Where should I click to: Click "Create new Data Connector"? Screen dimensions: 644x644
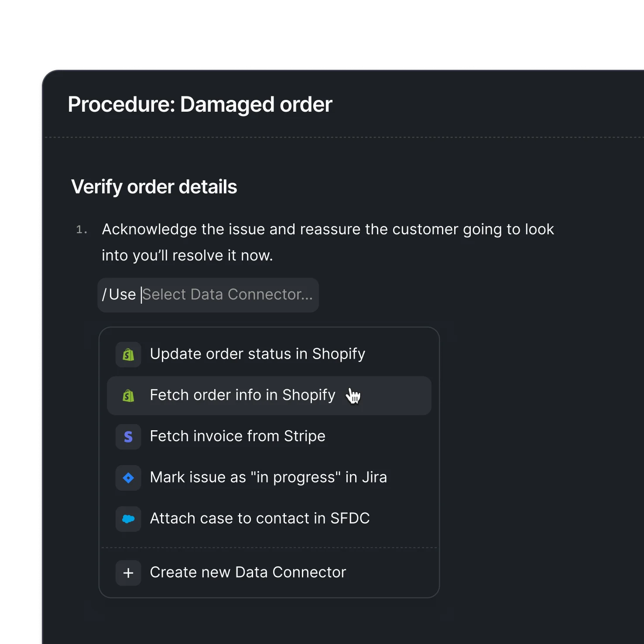(x=248, y=572)
